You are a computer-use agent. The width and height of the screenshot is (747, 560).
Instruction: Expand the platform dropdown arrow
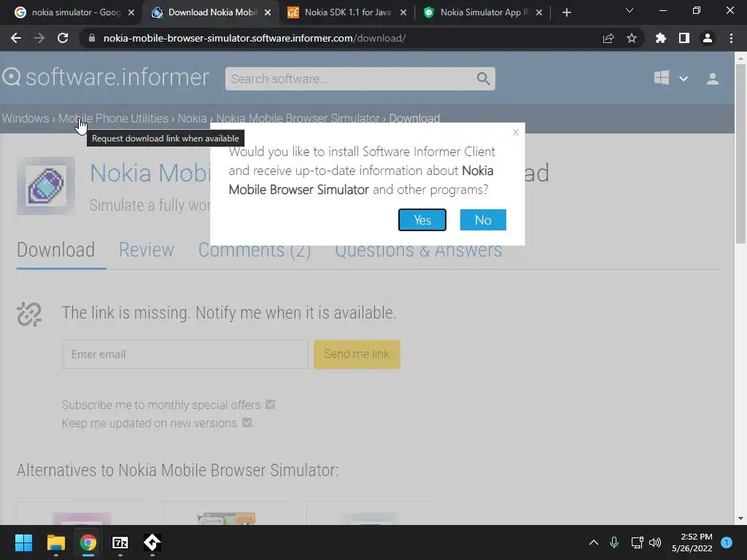(683, 79)
